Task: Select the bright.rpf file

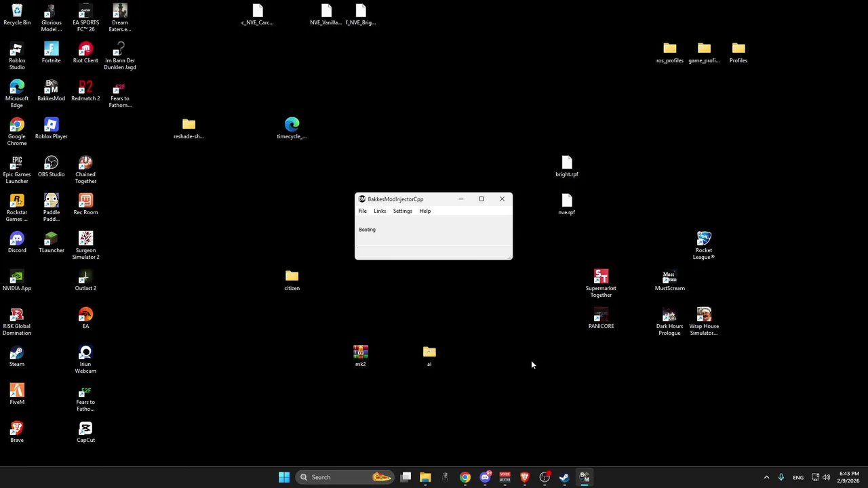Action: (x=567, y=167)
